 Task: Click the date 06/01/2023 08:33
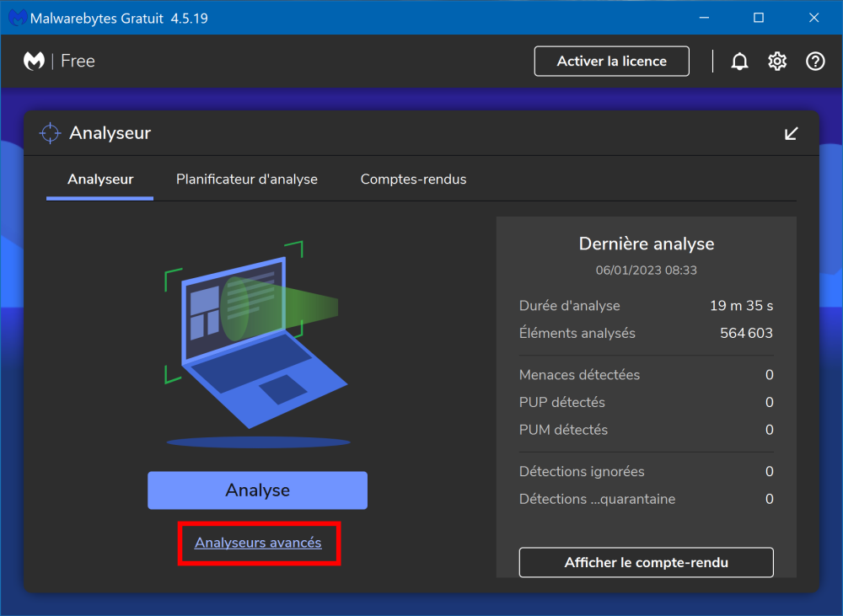click(x=647, y=271)
